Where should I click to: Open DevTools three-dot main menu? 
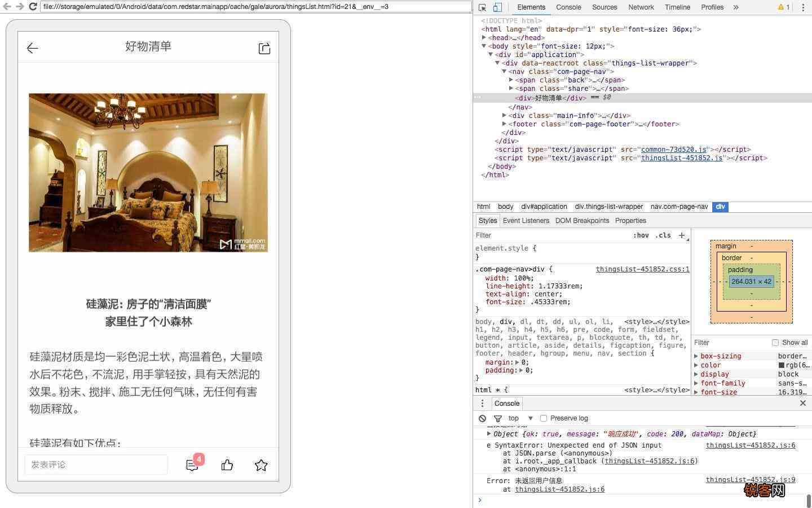[x=803, y=7]
